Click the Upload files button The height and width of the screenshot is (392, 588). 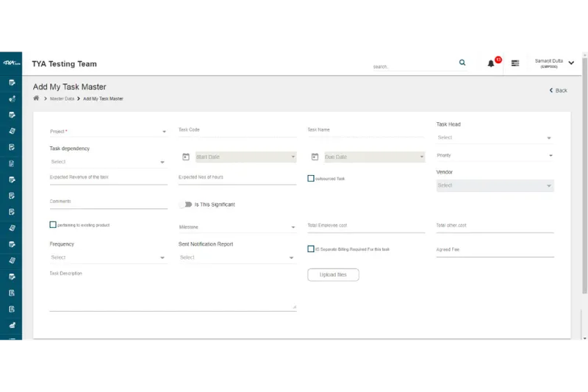pos(333,274)
